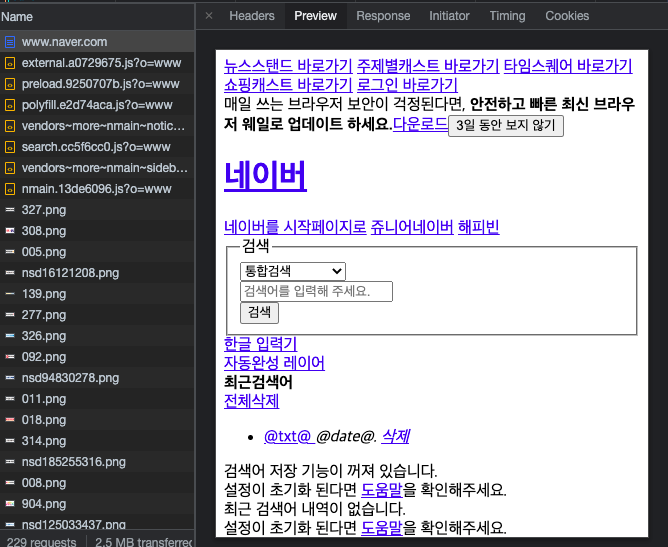
Task: Click the 2.5 MB transferred status text
Action: tap(144, 542)
